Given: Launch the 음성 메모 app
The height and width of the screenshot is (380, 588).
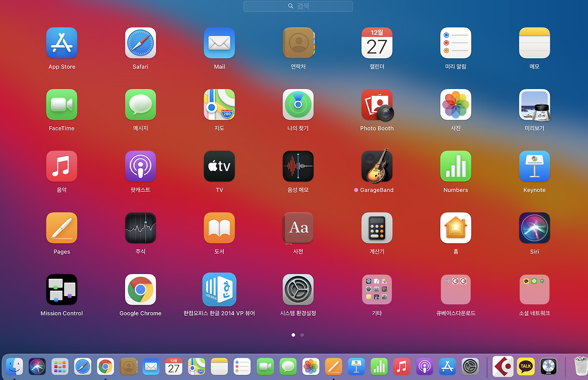Looking at the screenshot, I should 298,166.
